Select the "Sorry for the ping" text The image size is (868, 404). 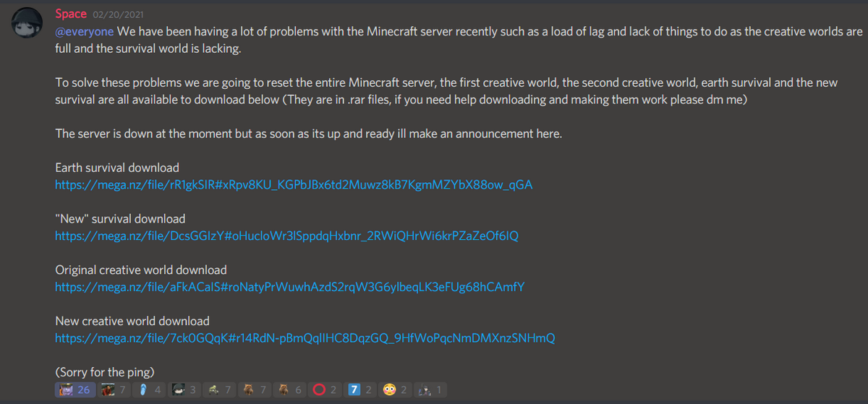[105, 372]
